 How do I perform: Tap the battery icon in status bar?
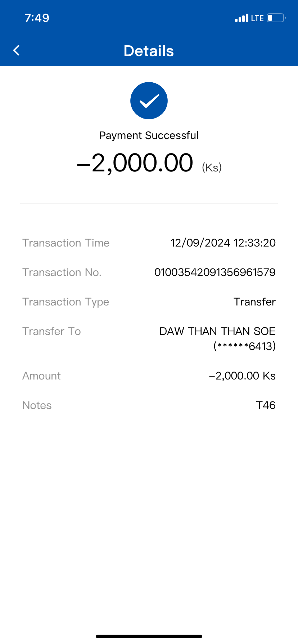click(276, 18)
